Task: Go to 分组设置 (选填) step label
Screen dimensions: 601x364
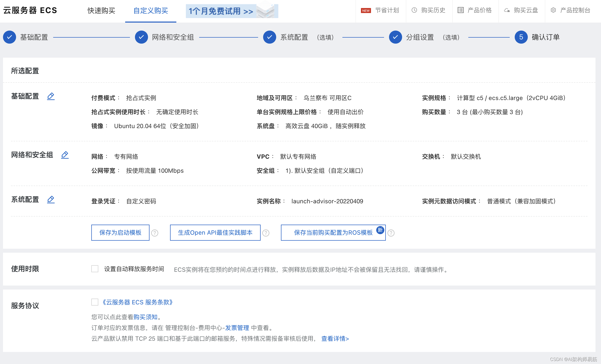Action: point(433,37)
